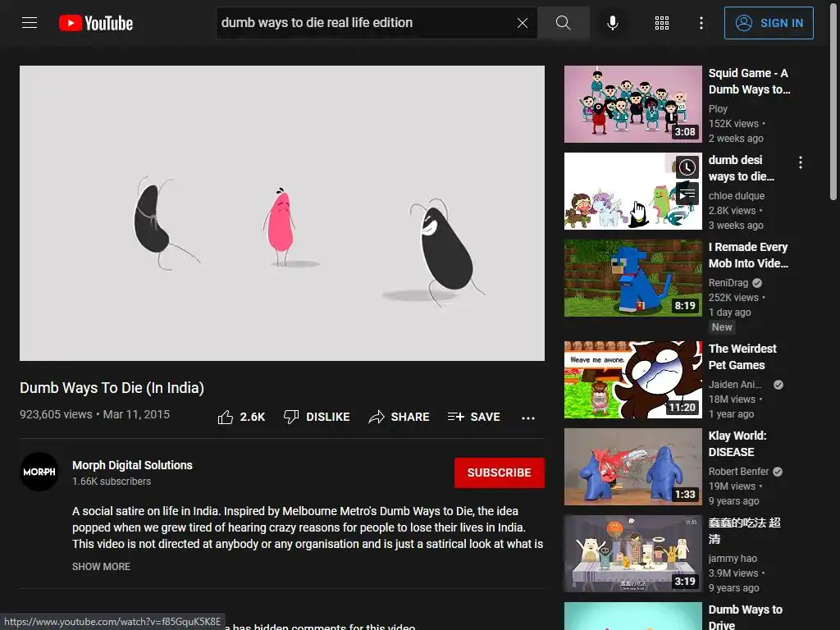Open 'Klay World: DISEASE' title
The height and width of the screenshot is (630, 840).
(x=737, y=444)
